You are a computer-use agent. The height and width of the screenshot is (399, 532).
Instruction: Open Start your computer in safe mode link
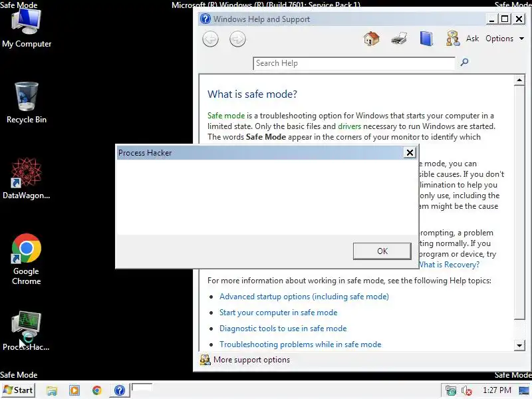278,313
